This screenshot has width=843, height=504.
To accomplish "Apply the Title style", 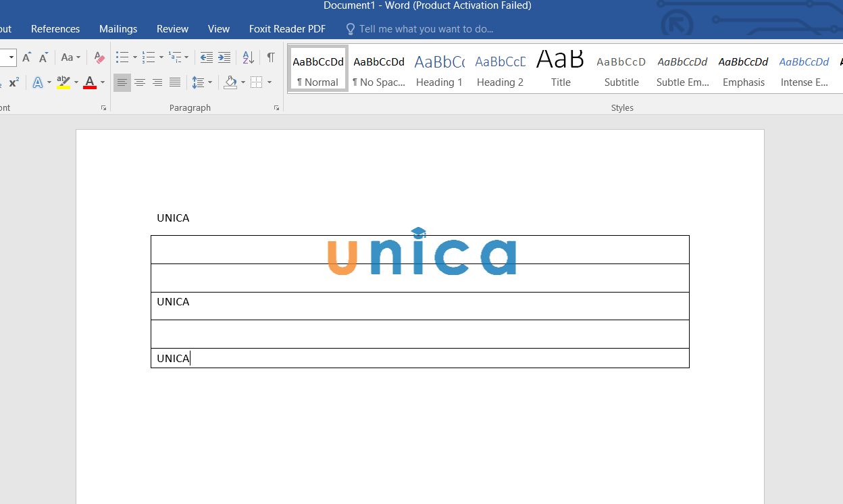I will (561, 69).
